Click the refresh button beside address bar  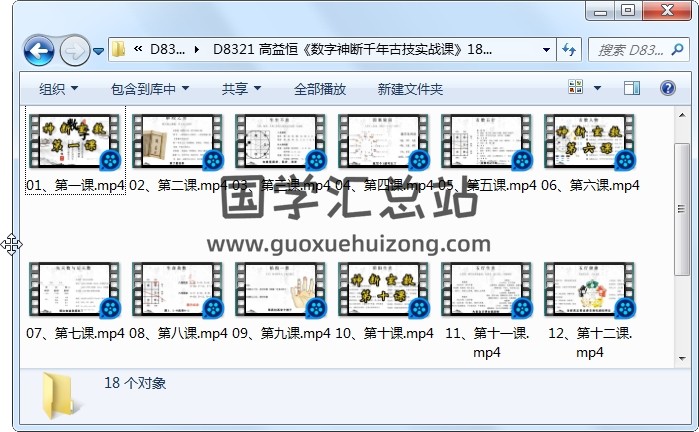click(x=569, y=49)
